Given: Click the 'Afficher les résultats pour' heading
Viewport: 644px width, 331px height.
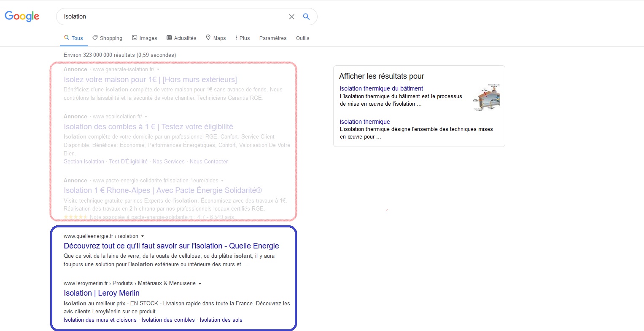Looking at the screenshot, I should 382,76.
